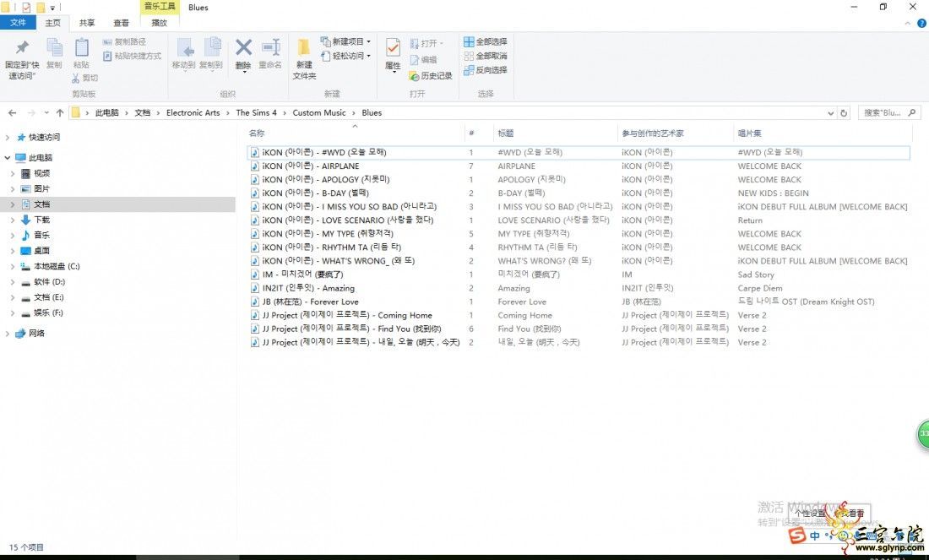This screenshot has height=560, width=929.
Task: Click the Properties (属性) icon
Action: click(393, 47)
